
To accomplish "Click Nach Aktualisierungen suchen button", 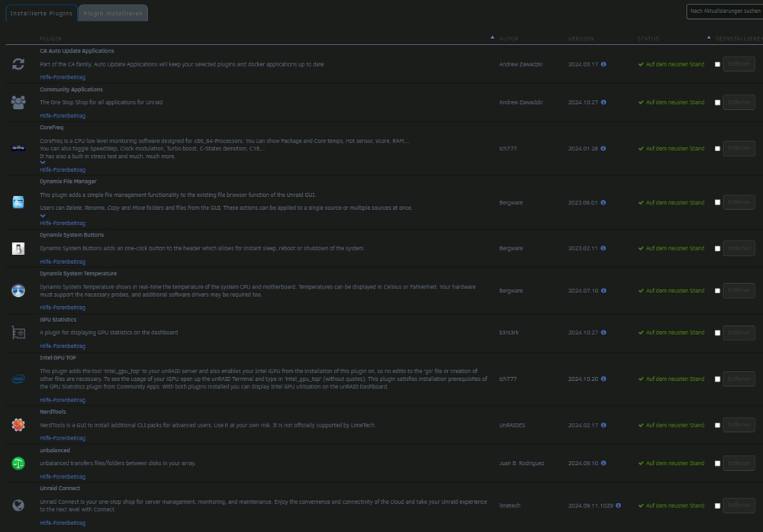I will tap(725, 11).
